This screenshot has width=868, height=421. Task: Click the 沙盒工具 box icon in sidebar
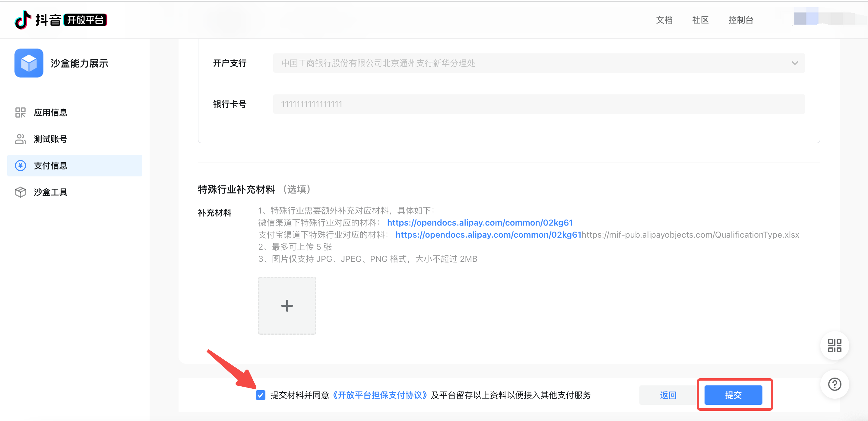(20, 192)
